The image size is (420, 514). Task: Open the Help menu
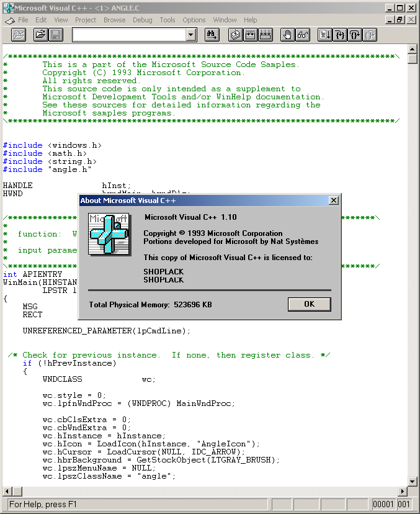point(250,20)
